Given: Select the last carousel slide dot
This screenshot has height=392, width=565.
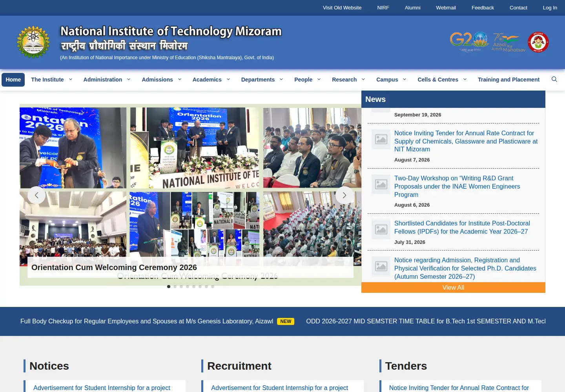Looking at the screenshot, I should pyautogui.click(x=213, y=287).
